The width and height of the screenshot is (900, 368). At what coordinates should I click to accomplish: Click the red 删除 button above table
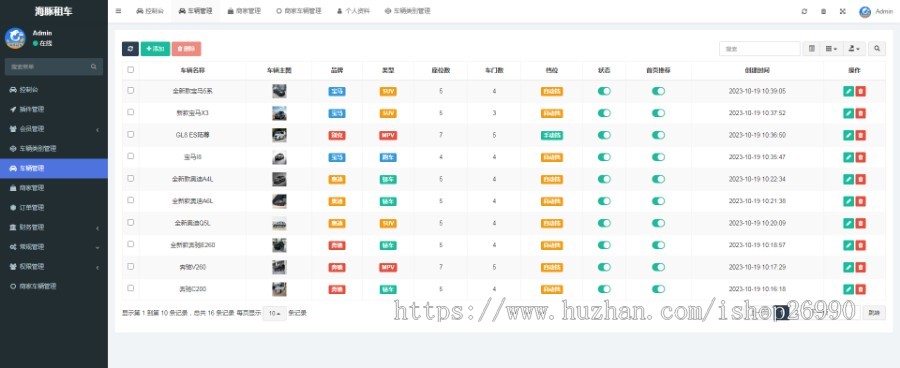pyautogui.click(x=187, y=49)
